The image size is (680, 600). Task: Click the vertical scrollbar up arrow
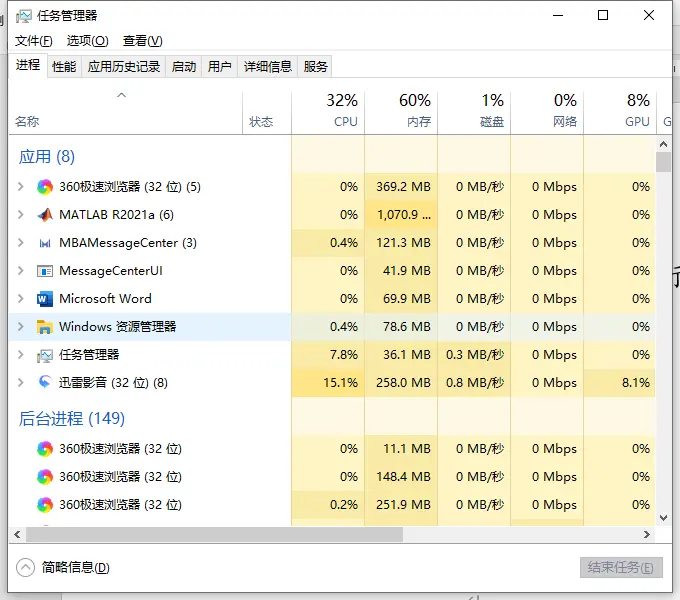pos(663,144)
